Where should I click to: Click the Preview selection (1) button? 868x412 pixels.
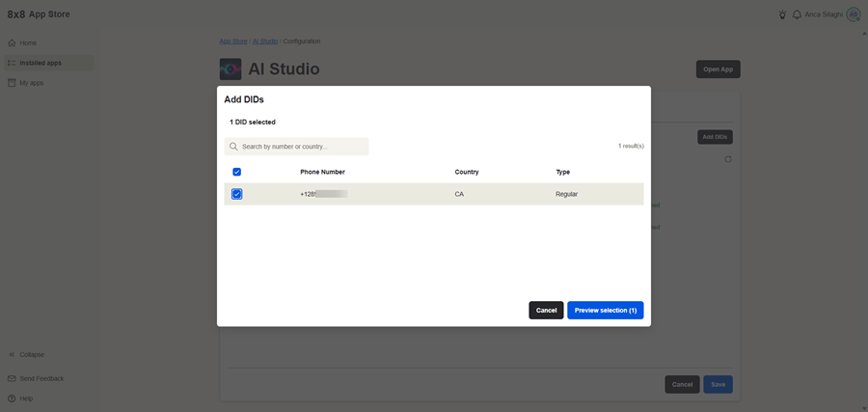coord(605,310)
